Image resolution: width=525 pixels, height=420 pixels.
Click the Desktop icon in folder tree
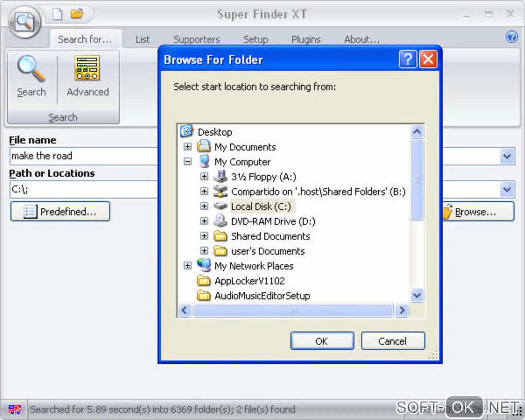click(x=186, y=131)
